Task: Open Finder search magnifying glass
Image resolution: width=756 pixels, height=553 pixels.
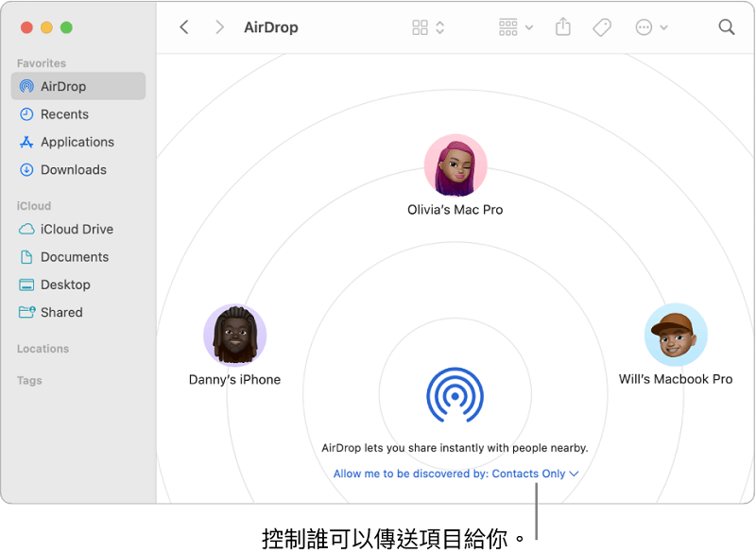Action: 726,27
